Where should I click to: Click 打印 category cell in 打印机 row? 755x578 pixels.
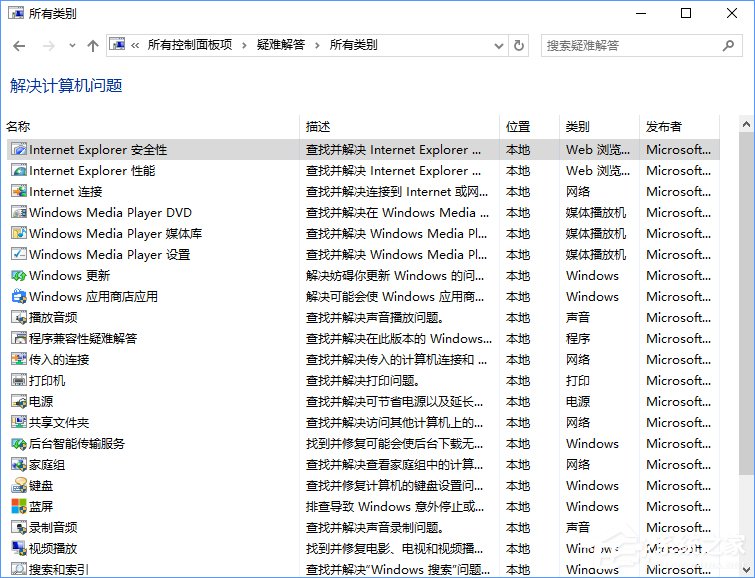tap(578, 381)
